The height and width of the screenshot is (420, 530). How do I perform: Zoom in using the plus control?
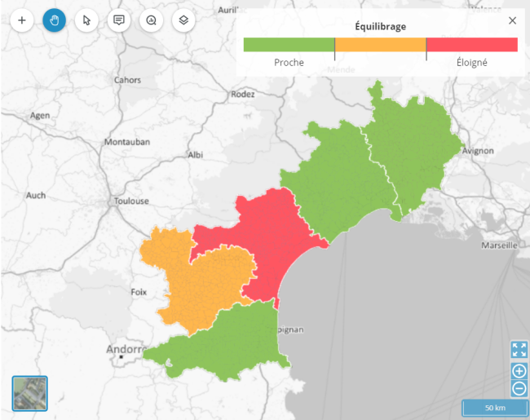519,370
